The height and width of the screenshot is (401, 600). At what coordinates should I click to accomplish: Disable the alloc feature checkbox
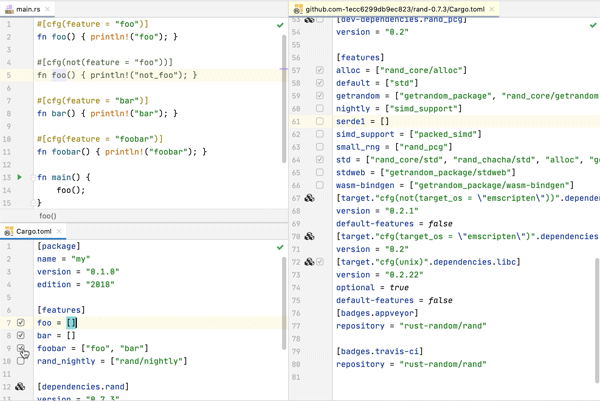[x=320, y=71]
